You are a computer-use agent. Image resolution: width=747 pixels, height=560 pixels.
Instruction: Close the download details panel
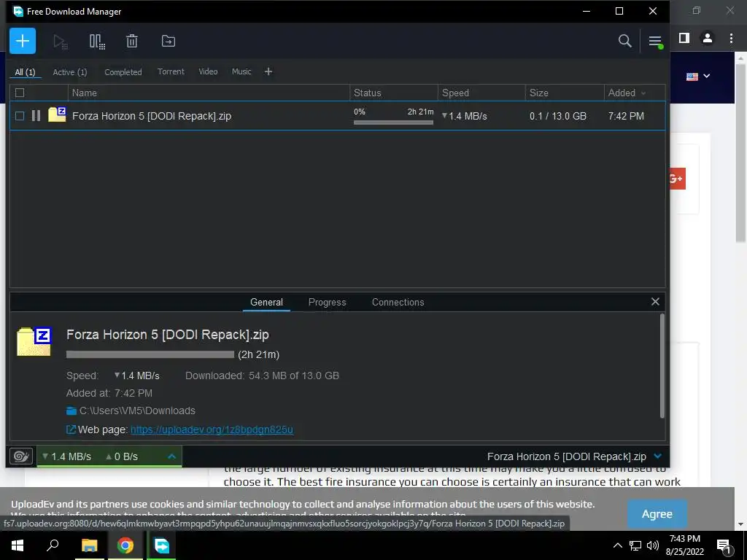pos(655,301)
